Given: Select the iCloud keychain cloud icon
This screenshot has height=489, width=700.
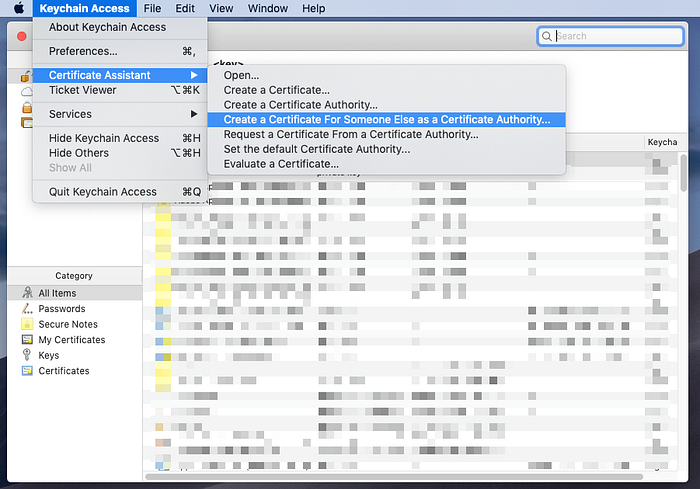Looking at the screenshot, I should pyautogui.click(x=27, y=92).
